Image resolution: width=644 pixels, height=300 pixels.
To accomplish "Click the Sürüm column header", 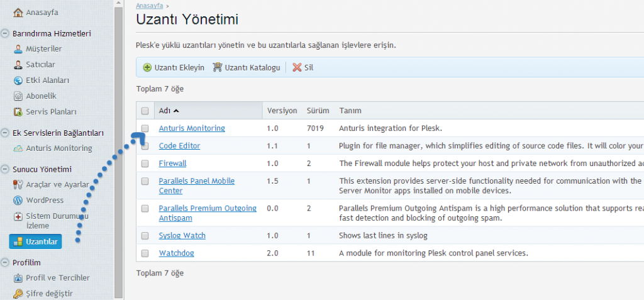I will point(318,111).
